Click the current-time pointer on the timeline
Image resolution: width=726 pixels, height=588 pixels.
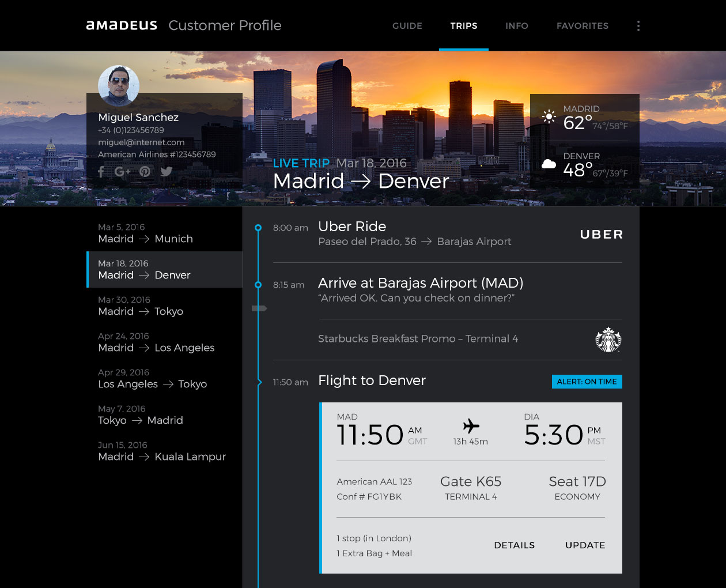[x=259, y=308]
